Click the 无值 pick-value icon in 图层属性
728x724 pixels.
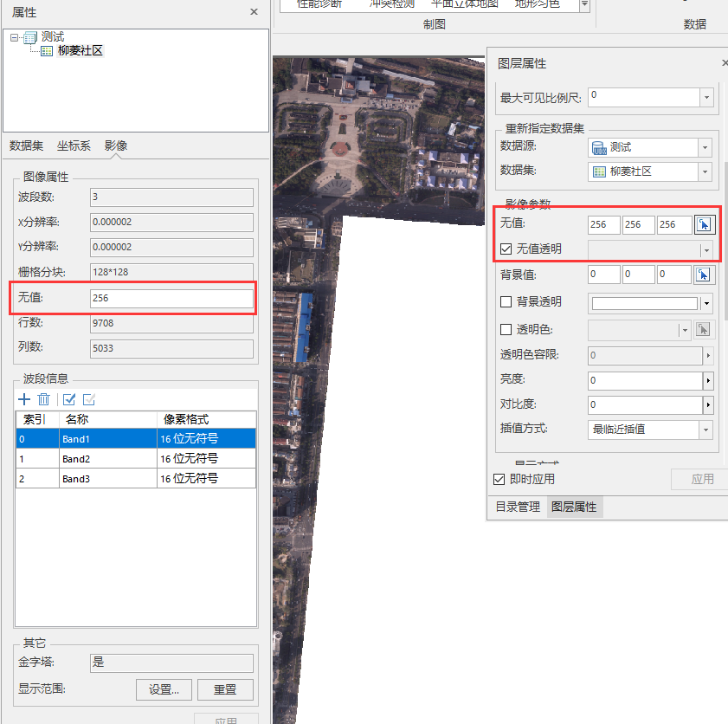pyautogui.click(x=704, y=225)
